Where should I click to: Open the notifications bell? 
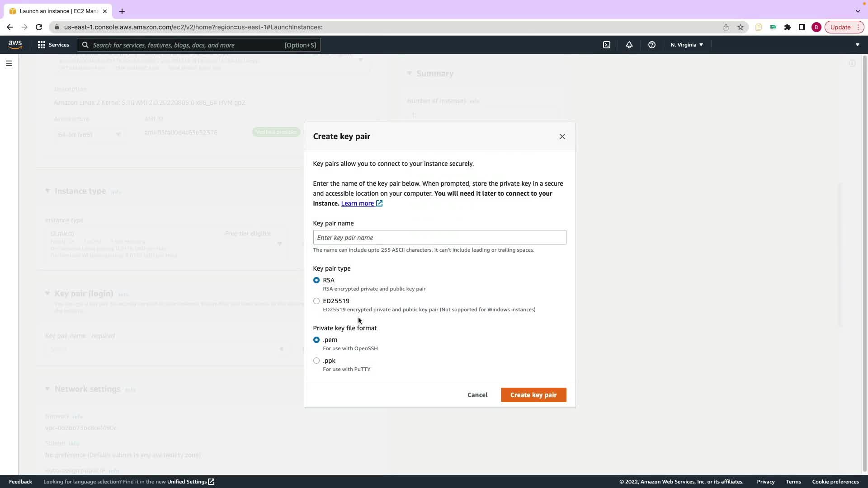629,45
